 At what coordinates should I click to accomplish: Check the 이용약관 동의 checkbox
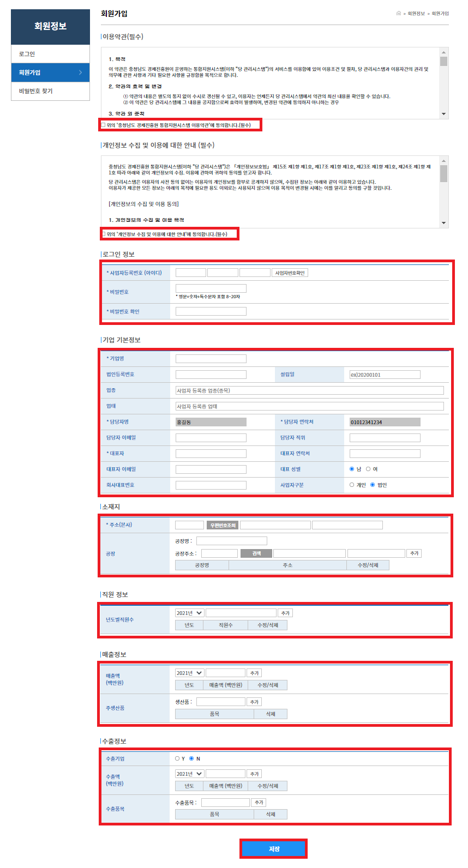tap(103, 125)
